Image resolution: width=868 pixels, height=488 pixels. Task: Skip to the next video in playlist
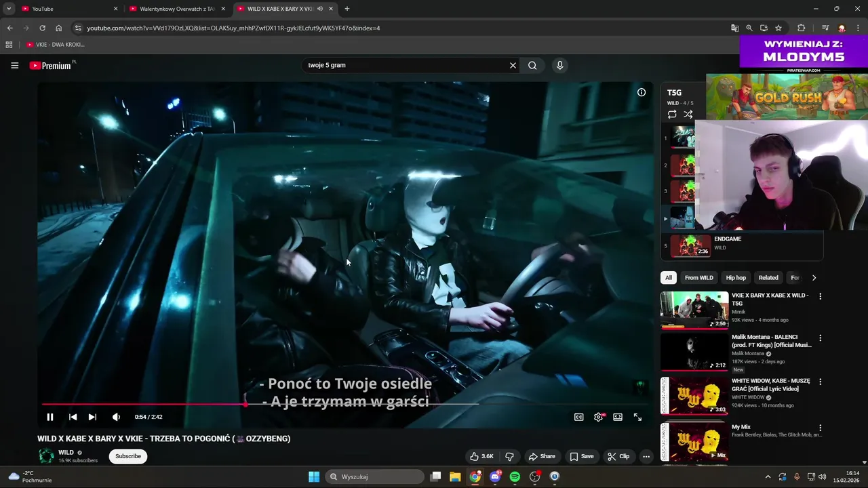pyautogui.click(x=92, y=417)
